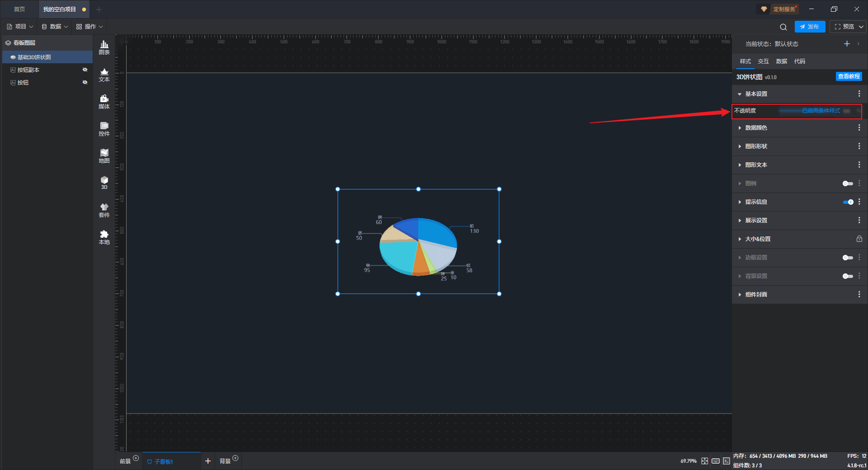Screen dimensions: 868x470
Task: Switch to the 交互 tab
Action: (764, 61)
